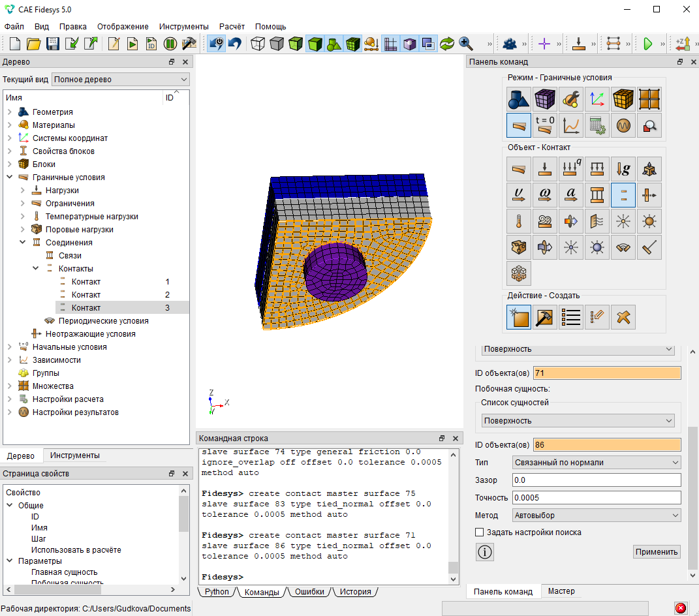The height and width of the screenshot is (616, 699).
Task: Click the red stop button in the status bar
Action: pos(680,608)
